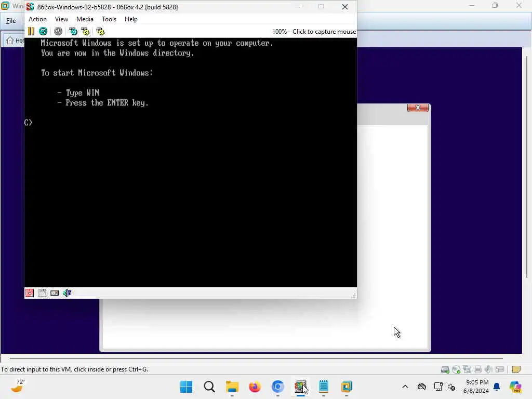Open 86Box settings gear icon
This screenshot has width=532, height=399.
click(x=100, y=31)
